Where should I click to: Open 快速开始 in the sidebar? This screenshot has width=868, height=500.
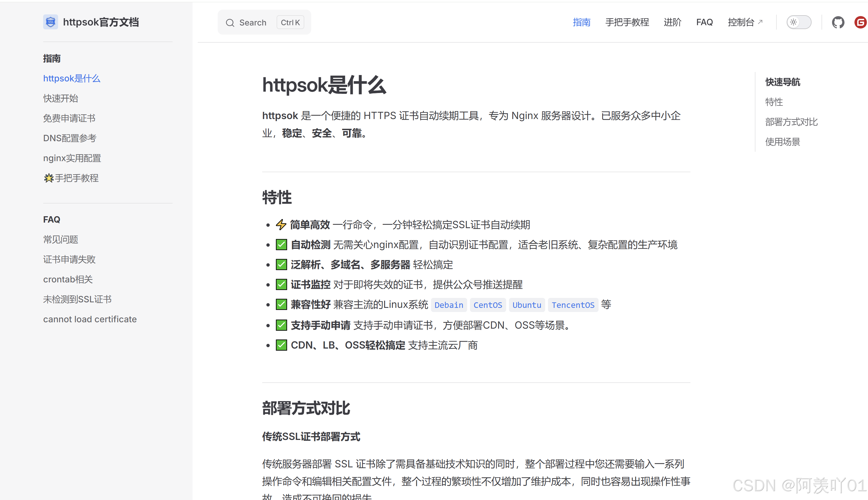pyautogui.click(x=61, y=98)
